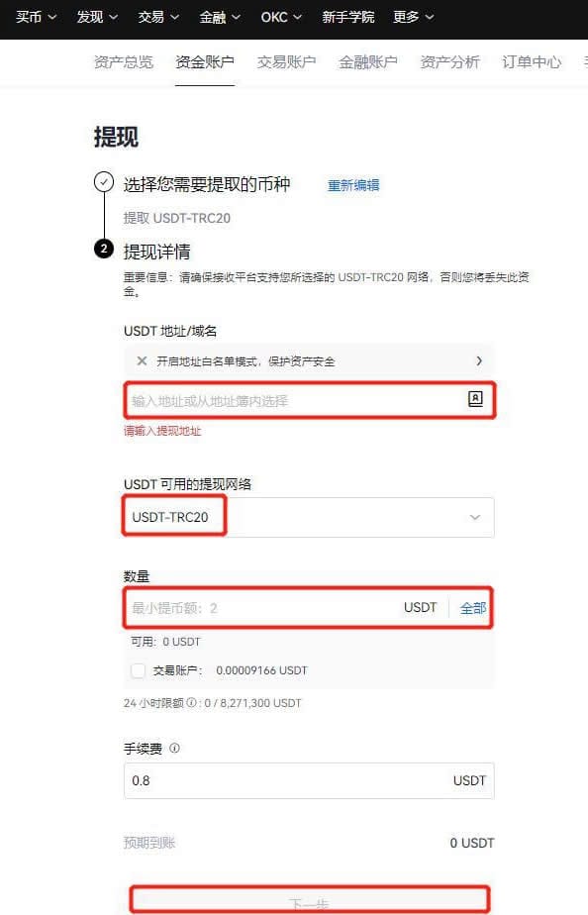Expand the USDT-TRC20 network dropdown
Viewport: 588px width, 915px height.
click(309, 517)
